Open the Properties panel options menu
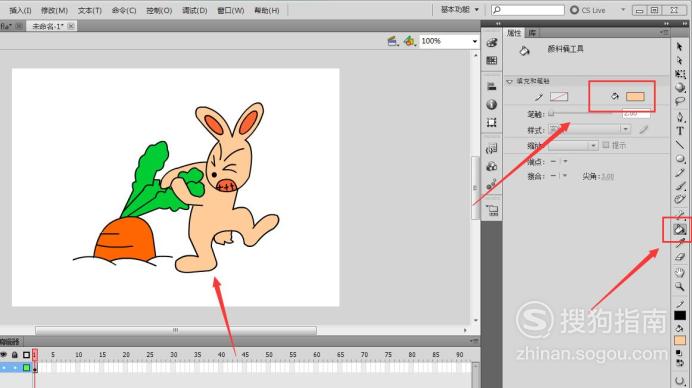Image resolution: width=692 pixels, height=388 pixels. (x=664, y=32)
